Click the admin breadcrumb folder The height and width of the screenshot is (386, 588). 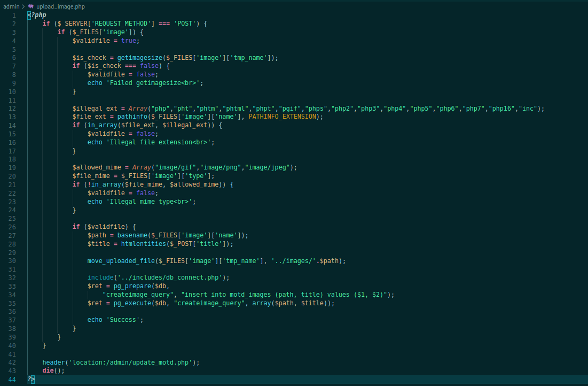[x=11, y=6]
